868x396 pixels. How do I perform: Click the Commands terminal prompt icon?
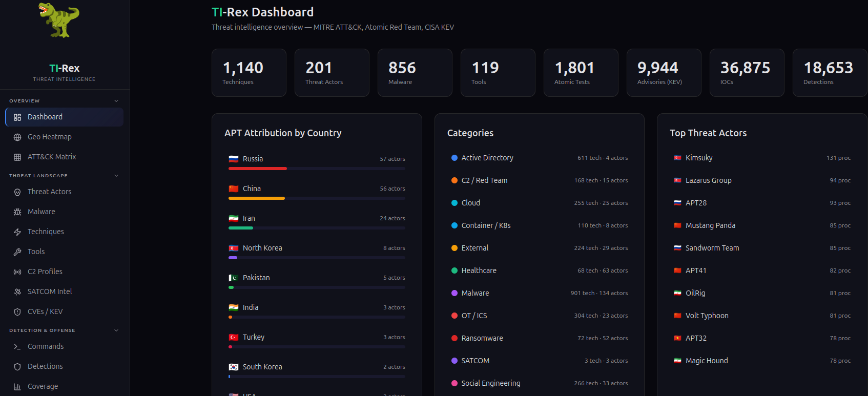click(x=17, y=347)
